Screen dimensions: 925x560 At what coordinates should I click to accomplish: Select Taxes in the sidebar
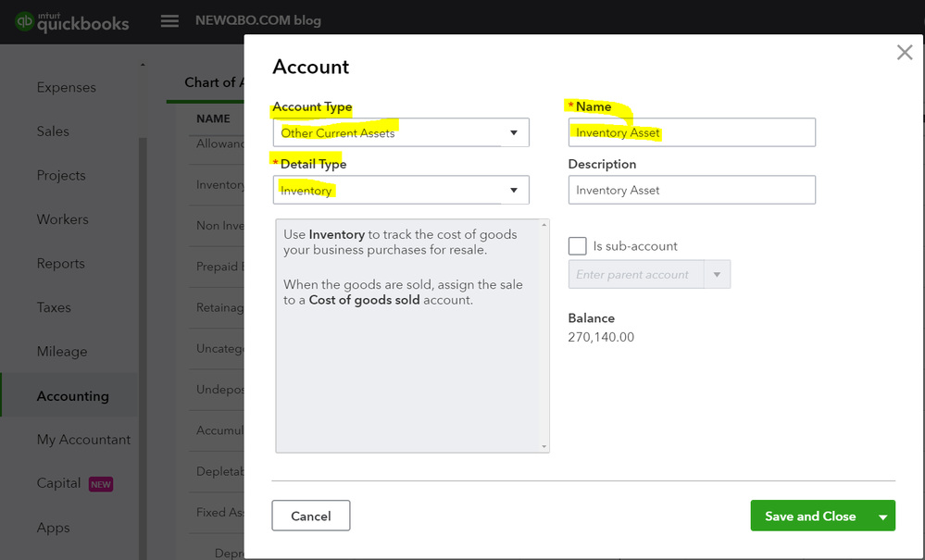tap(54, 307)
